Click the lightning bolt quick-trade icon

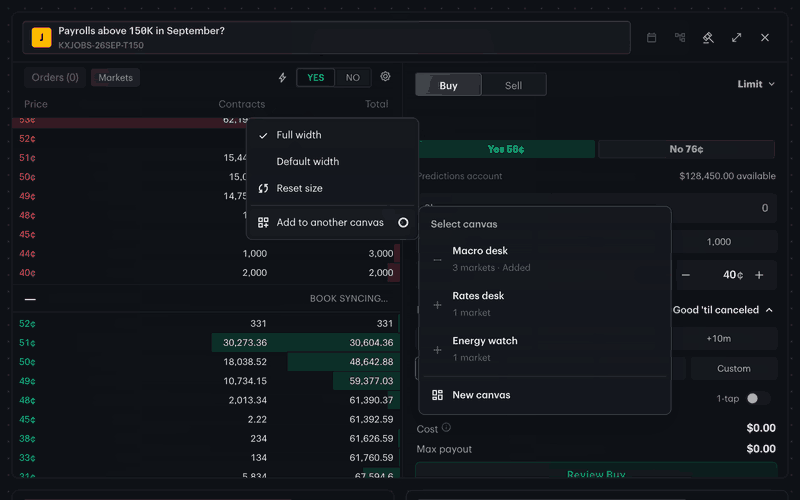pyautogui.click(x=282, y=78)
